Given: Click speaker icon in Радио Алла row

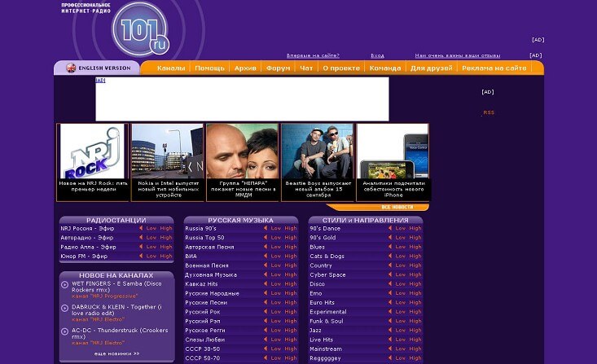Looking at the screenshot, I should click(x=141, y=247).
